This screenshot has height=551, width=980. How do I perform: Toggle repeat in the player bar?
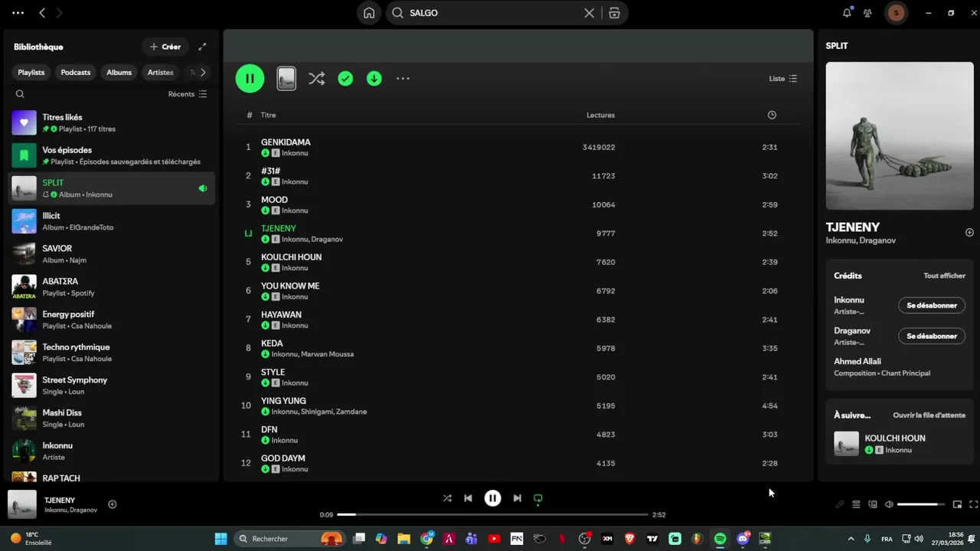(x=538, y=498)
